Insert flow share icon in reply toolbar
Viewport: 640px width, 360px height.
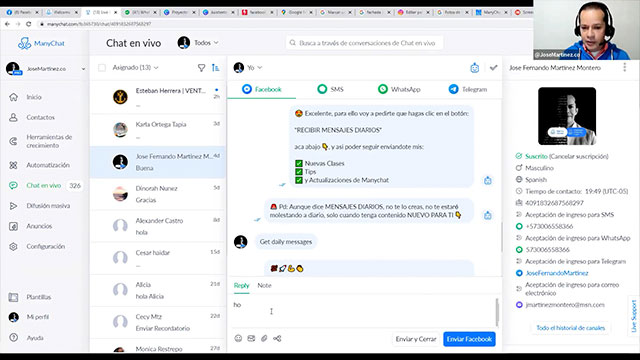point(277,338)
